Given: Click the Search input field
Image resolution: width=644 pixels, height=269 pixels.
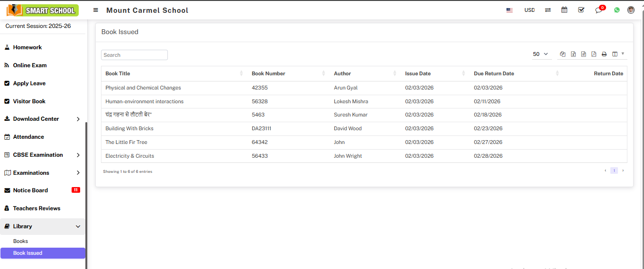Looking at the screenshot, I should (134, 55).
